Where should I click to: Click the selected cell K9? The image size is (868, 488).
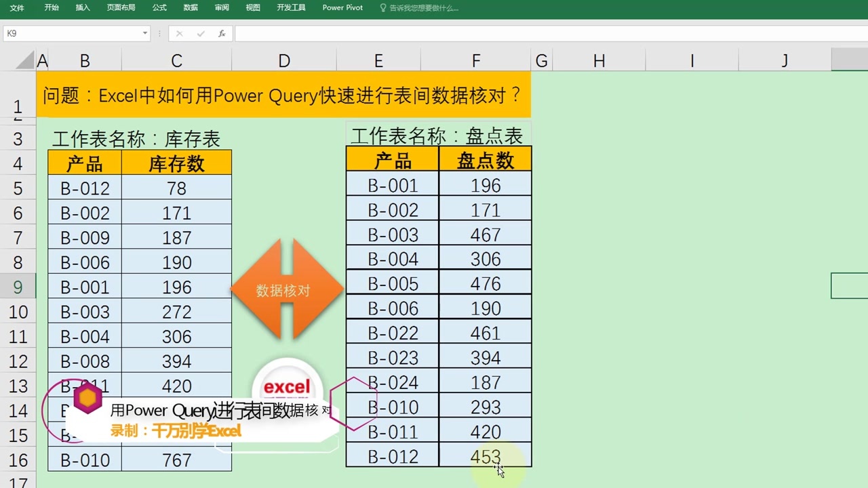click(850, 287)
